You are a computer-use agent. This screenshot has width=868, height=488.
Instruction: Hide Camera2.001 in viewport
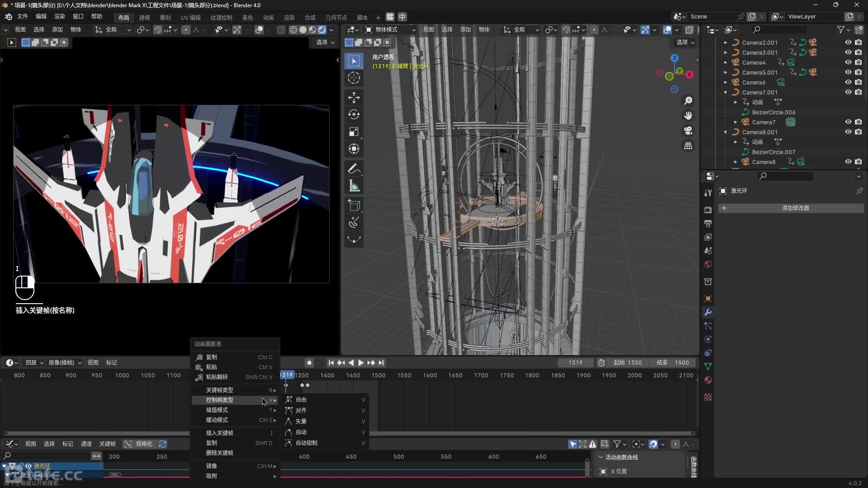click(848, 42)
